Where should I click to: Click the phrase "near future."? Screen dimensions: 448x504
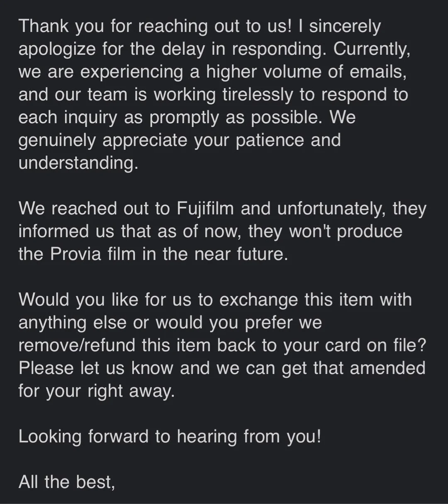click(238, 254)
